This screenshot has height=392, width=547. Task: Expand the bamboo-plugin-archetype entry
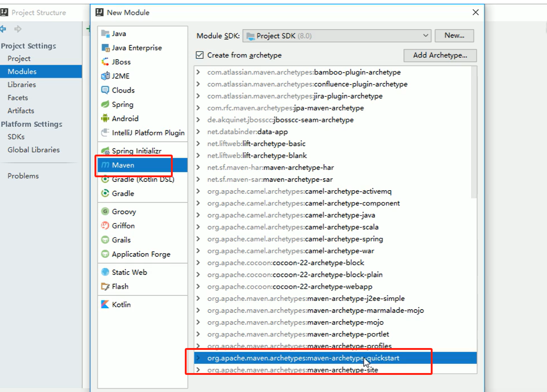[x=198, y=72]
